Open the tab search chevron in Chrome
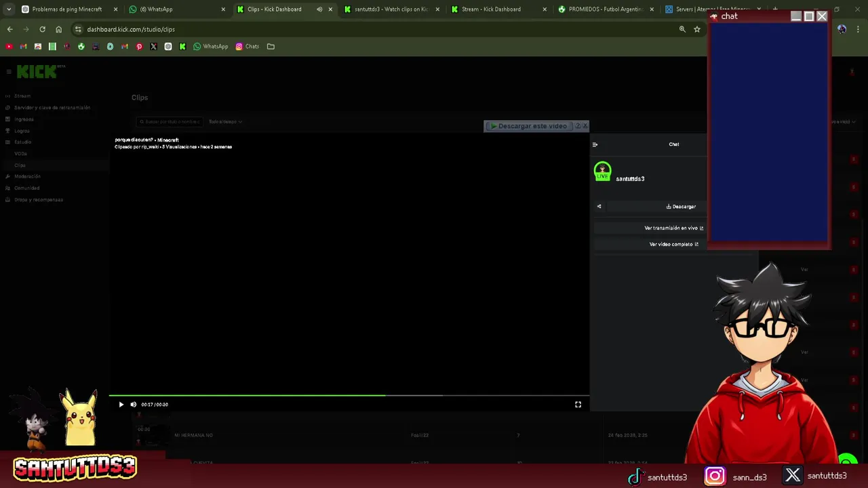The image size is (868, 488). click(x=9, y=9)
